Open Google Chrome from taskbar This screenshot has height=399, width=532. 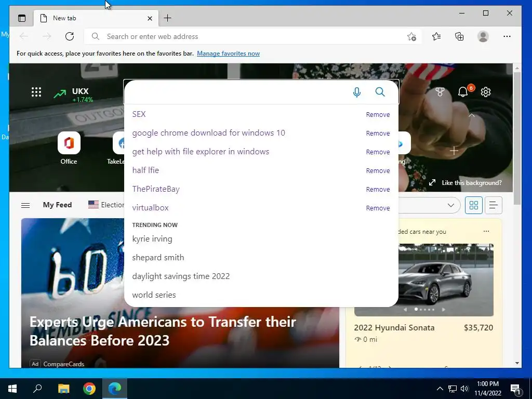tap(89, 389)
